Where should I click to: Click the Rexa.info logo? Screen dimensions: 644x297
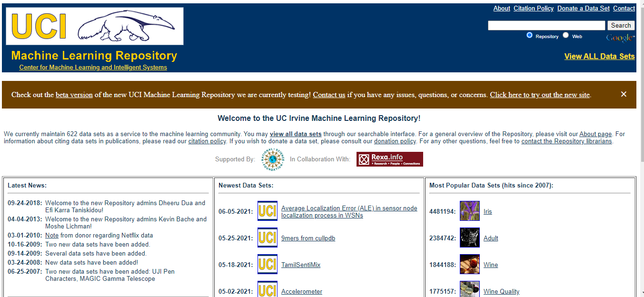[x=389, y=159]
